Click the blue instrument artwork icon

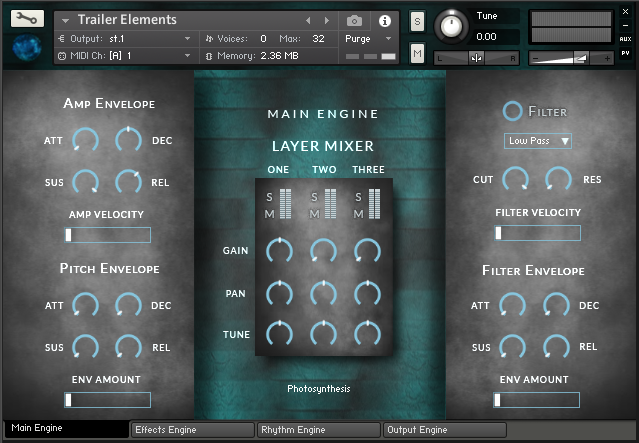(27, 48)
